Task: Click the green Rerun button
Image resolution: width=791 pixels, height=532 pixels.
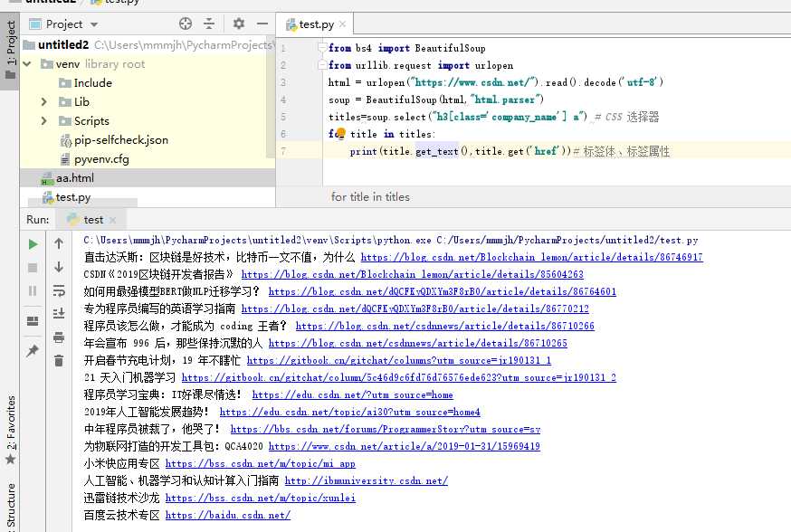Action: [x=33, y=244]
